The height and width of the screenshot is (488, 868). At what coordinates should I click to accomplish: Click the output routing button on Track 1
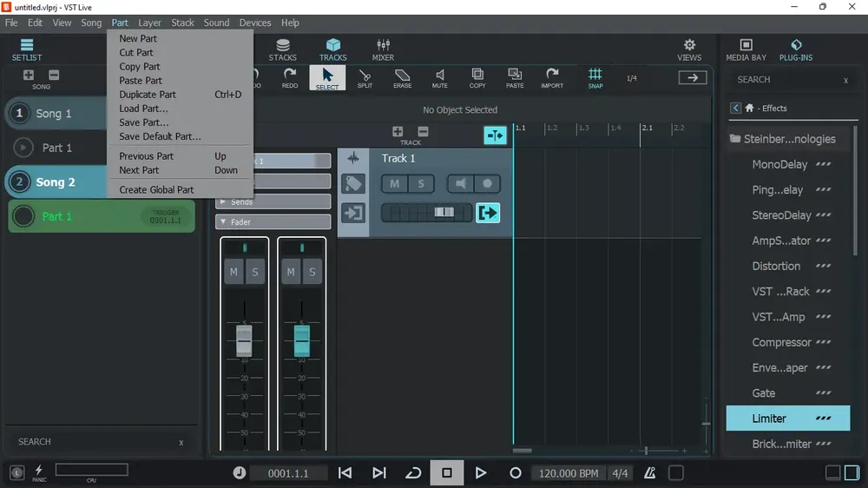[x=488, y=213]
